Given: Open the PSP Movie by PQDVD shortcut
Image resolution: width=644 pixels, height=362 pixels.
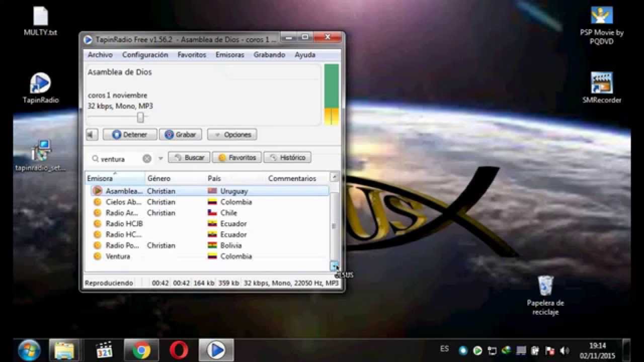Looking at the screenshot, I should coord(602,26).
